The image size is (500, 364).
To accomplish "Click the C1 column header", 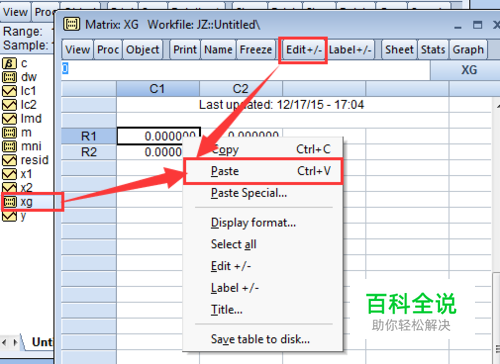I will (x=158, y=89).
